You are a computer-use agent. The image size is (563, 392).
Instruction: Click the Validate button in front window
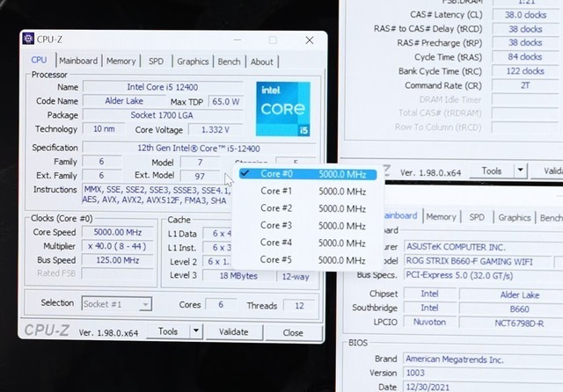point(234,332)
